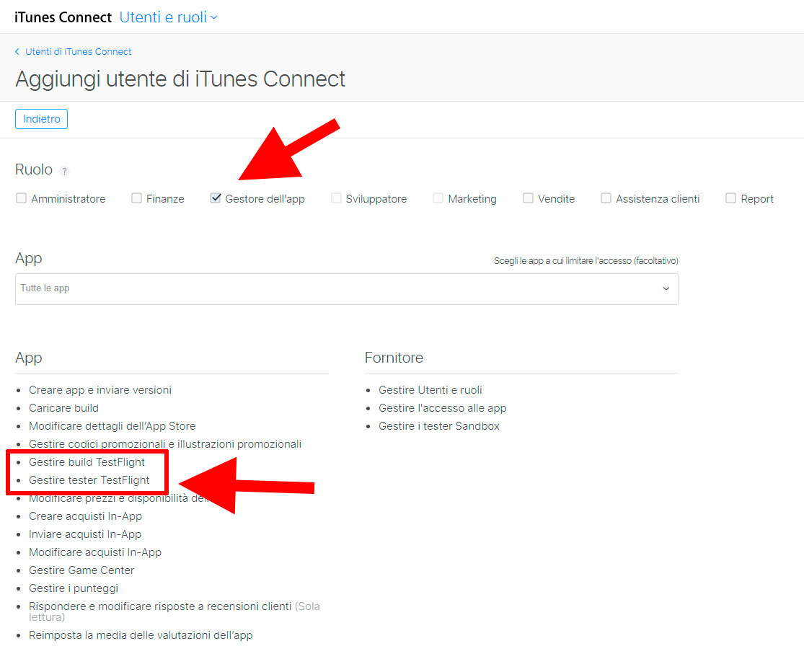Click the Ruolo help question mark icon
Screen dimensions: 804x672
click(x=64, y=171)
